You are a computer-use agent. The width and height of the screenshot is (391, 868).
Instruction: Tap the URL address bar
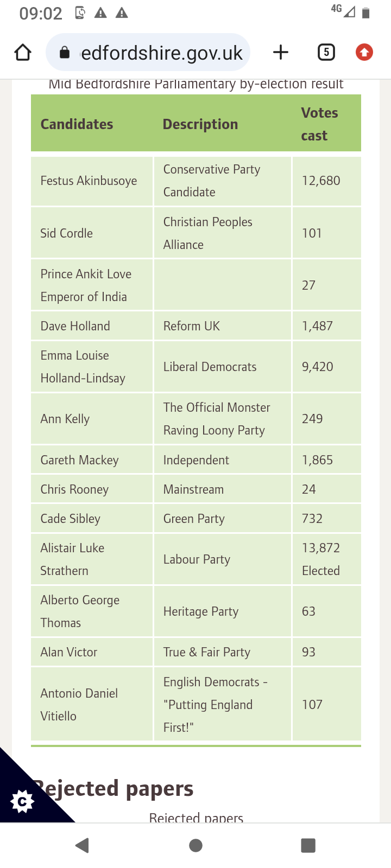coord(161,53)
